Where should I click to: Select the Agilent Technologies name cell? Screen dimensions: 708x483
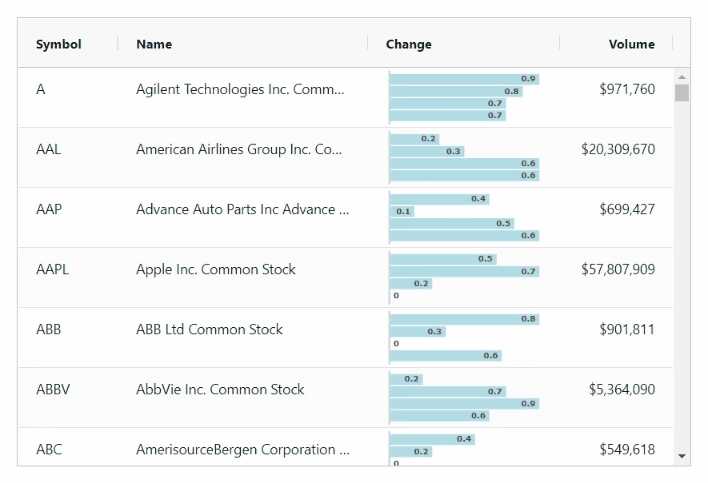tap(240, 89)
